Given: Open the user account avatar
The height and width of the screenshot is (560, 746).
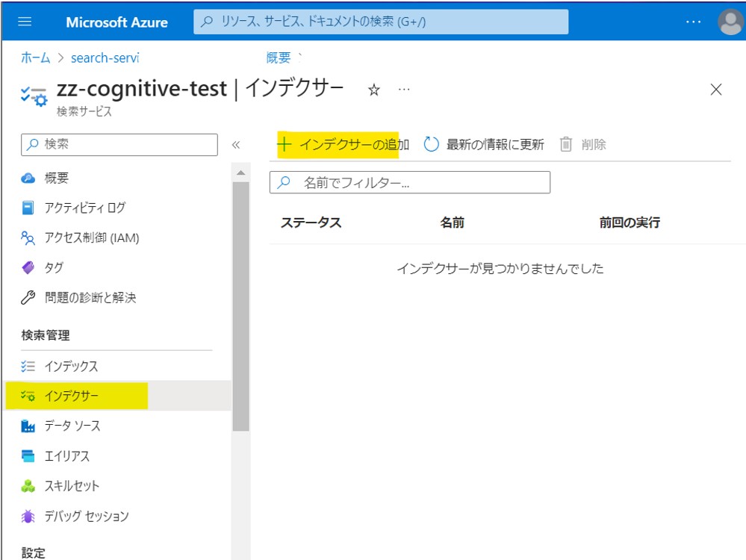Looking at the screenshot, I should point(730,22).
